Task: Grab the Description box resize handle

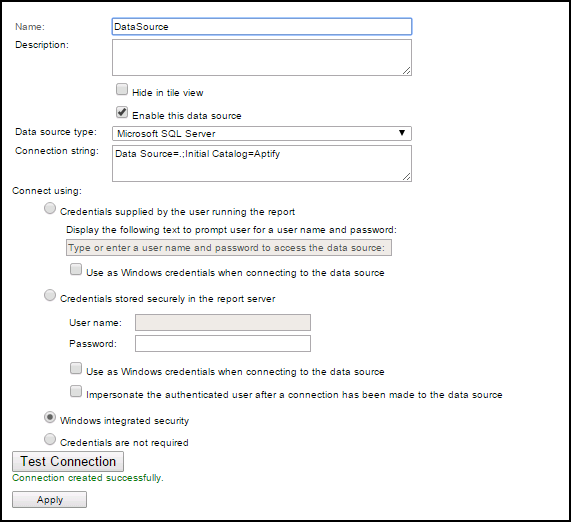Action: click(x=407, y=71)
